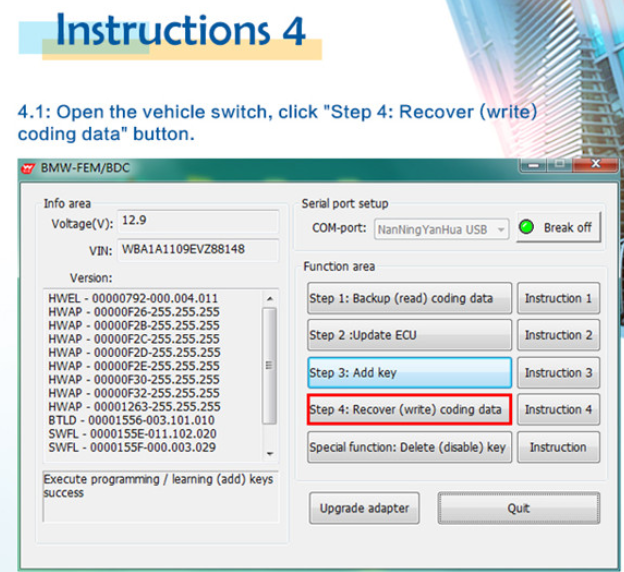Click the disabled maximize window button
The image size is (624, 572).
(560, 164)
